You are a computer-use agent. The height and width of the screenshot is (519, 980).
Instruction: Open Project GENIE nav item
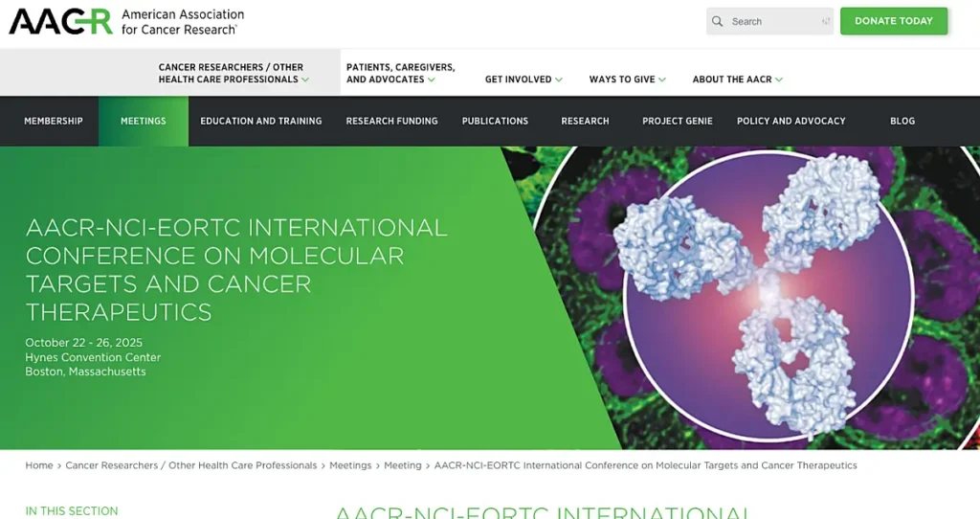pos(678,122)
